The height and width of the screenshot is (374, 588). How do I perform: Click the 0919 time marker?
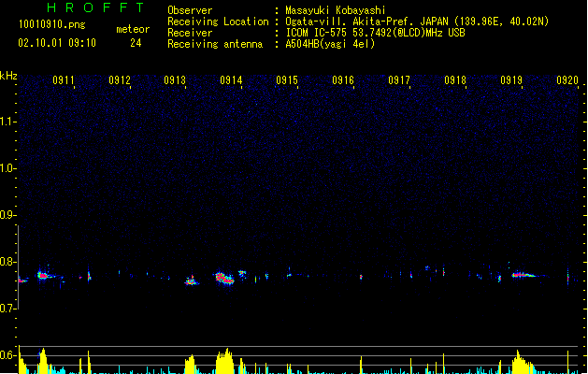click(x=511, y=80)
